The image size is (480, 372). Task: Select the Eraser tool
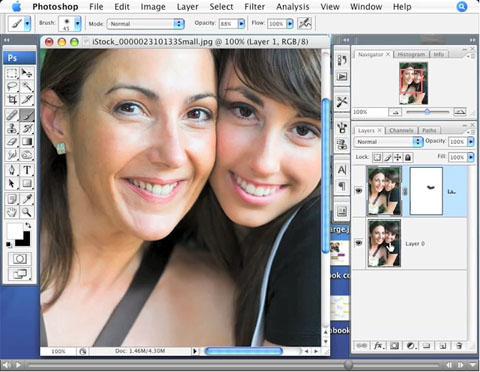pos(12,142)
